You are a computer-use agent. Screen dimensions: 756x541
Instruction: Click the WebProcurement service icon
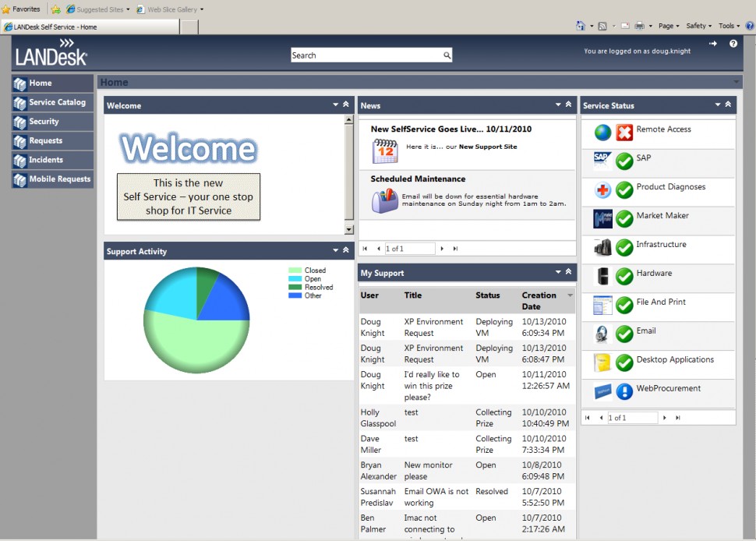[x=602, y=391]
